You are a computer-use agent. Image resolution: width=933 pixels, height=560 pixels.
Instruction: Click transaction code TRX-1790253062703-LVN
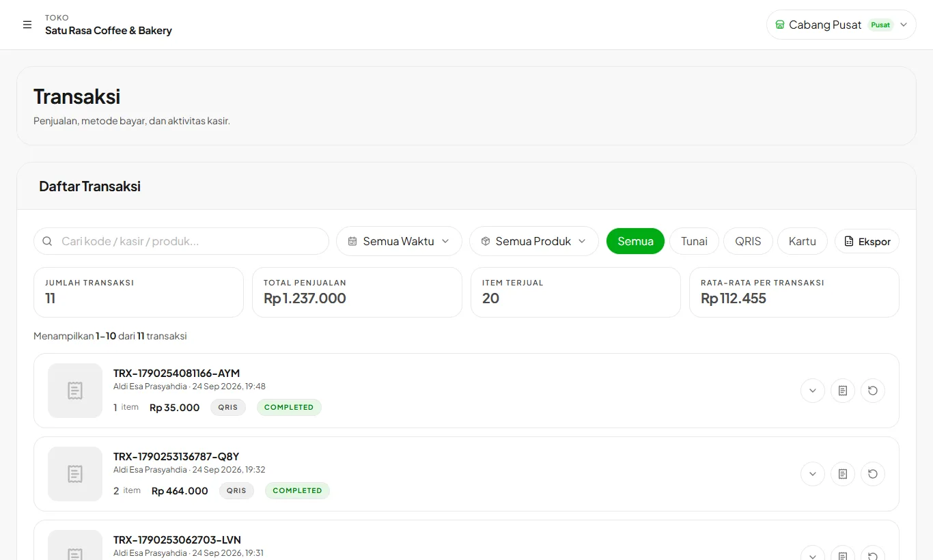pyautogui.click(x=177, y=540)
